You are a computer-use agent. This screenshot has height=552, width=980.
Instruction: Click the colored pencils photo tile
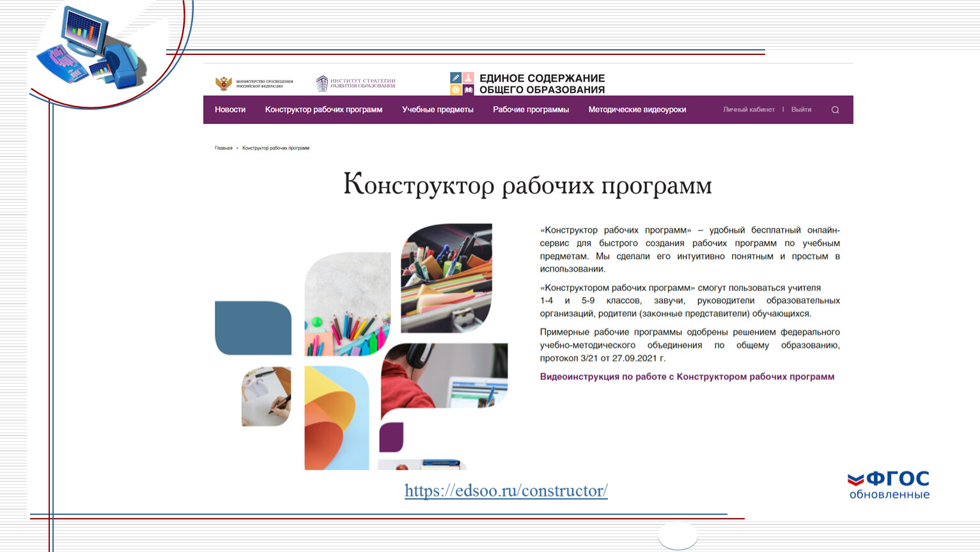(x=347, y=305)
